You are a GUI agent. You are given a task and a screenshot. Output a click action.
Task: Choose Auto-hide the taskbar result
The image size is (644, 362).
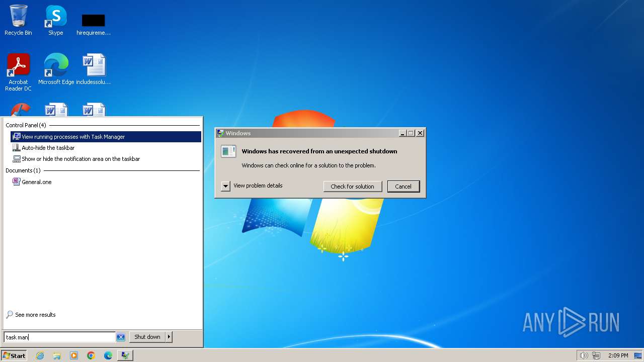click(x=106, y=148)
